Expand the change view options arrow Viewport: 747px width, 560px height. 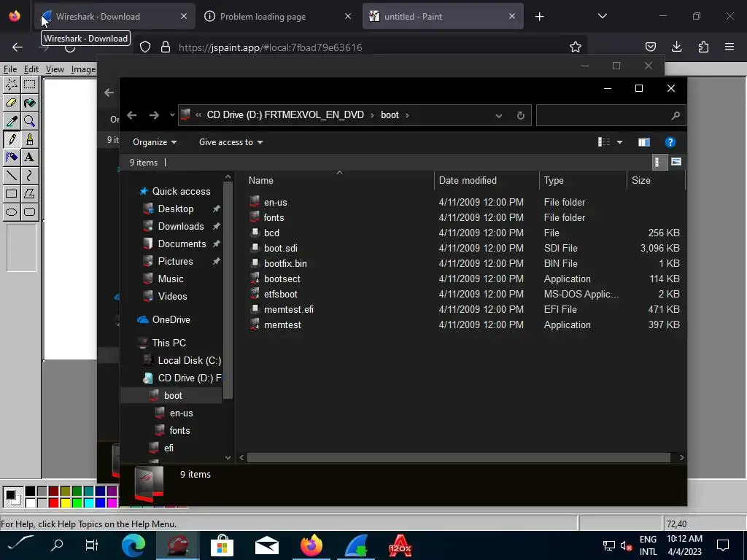click(x=620, y=142)
